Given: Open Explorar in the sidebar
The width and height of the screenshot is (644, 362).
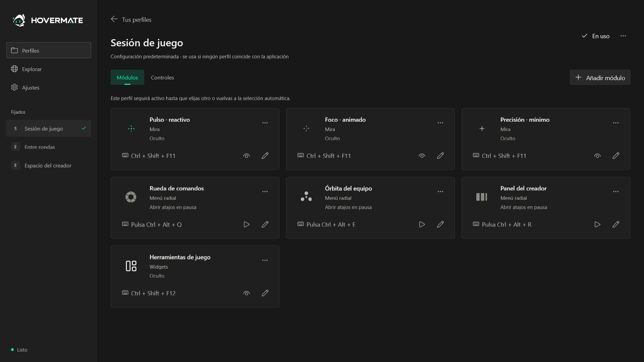Looking at the screenshot, I should click(x=49, y=69).
